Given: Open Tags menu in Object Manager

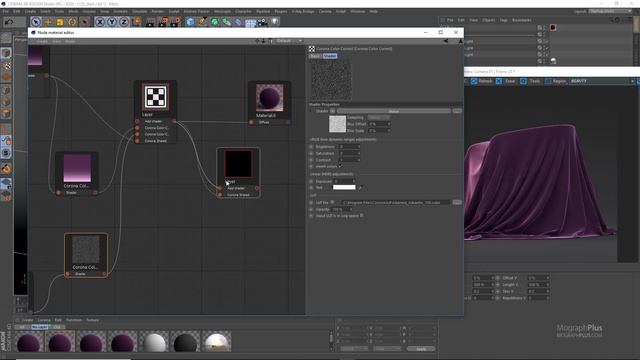Looking at the screenshot, I should coord(504,20).
